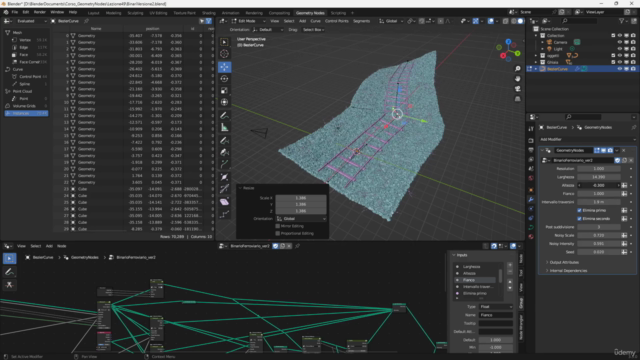Open the Object Data curve properties tab

[531, 227]
